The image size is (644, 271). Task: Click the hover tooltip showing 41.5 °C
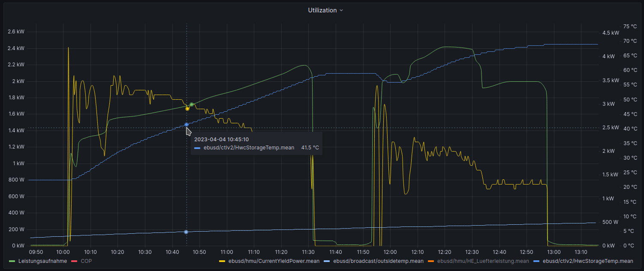tap(256, 143)
